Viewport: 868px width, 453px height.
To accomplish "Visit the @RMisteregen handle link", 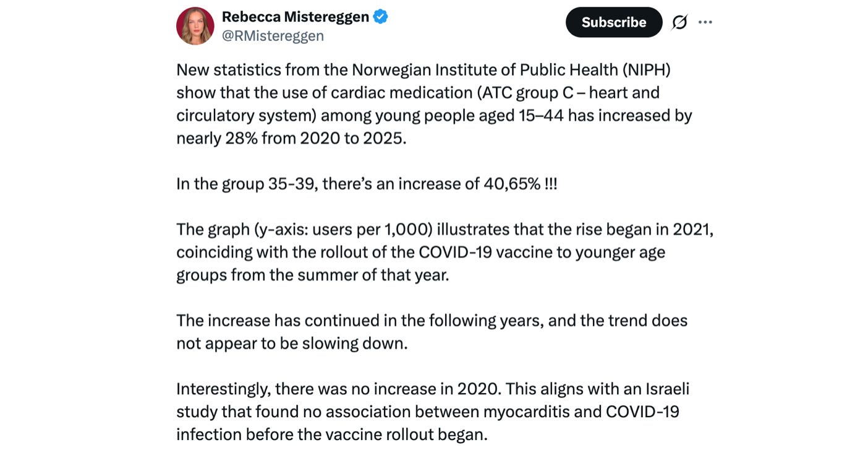I will pos(273,36).
